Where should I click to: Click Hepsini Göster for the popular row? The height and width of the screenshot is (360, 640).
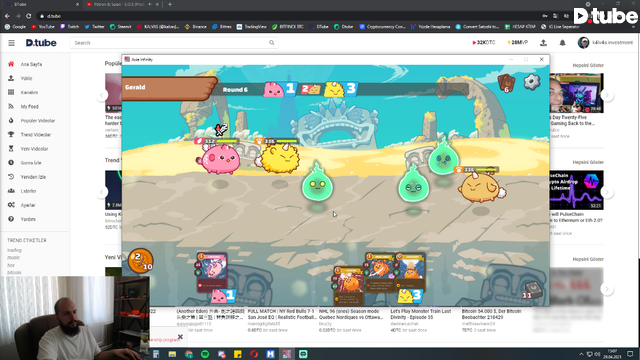click(588, 65)
